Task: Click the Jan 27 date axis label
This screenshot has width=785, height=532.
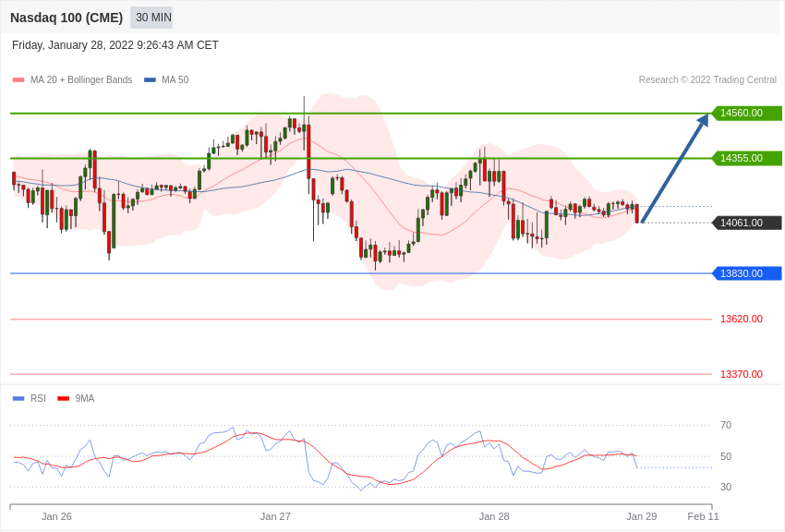Action: click(x=275, y=516)
